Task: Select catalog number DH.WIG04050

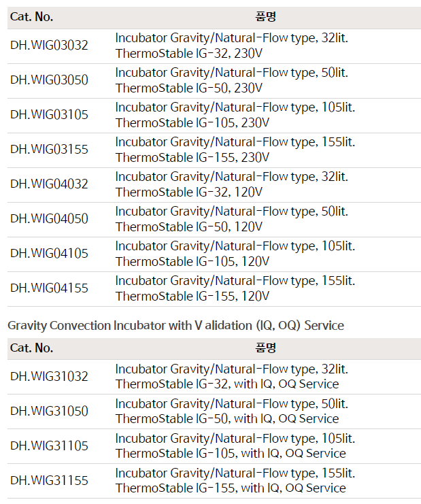Action: click(49, 219)
